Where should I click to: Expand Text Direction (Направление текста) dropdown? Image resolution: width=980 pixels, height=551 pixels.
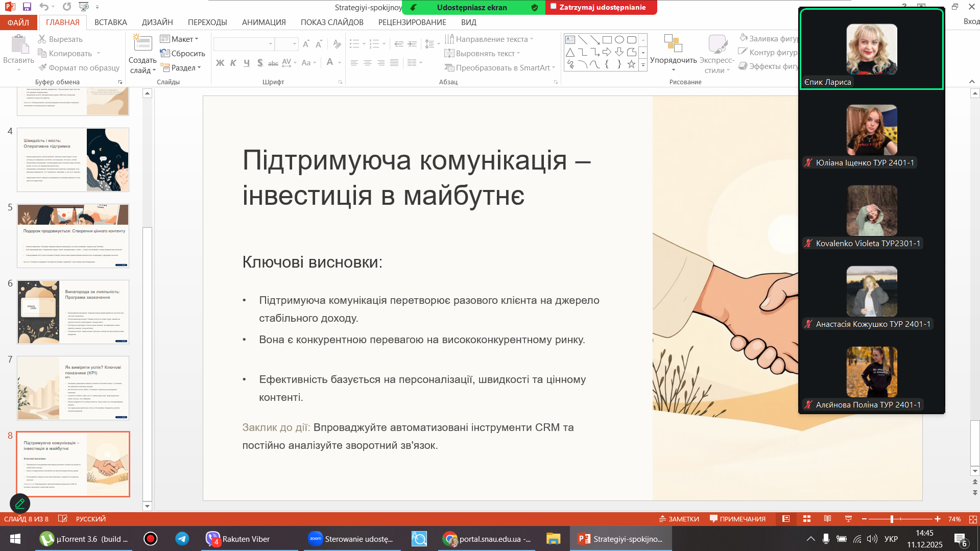pyautogui.click(x=489, y=39)
